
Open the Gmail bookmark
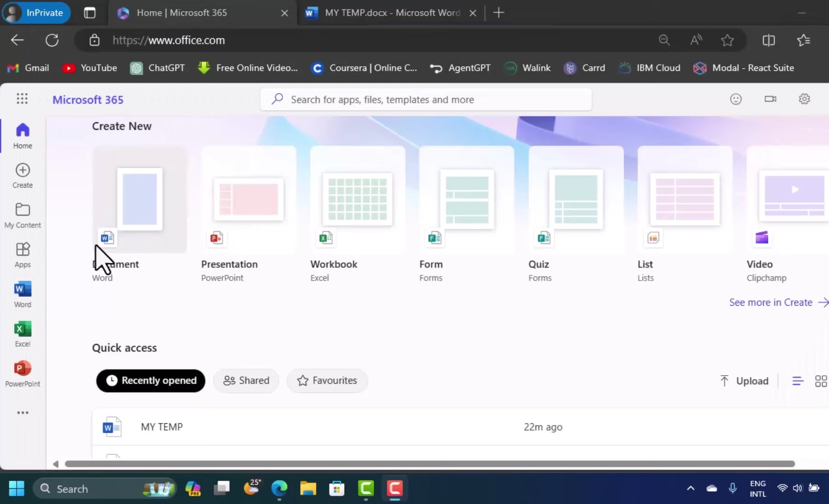28,68
